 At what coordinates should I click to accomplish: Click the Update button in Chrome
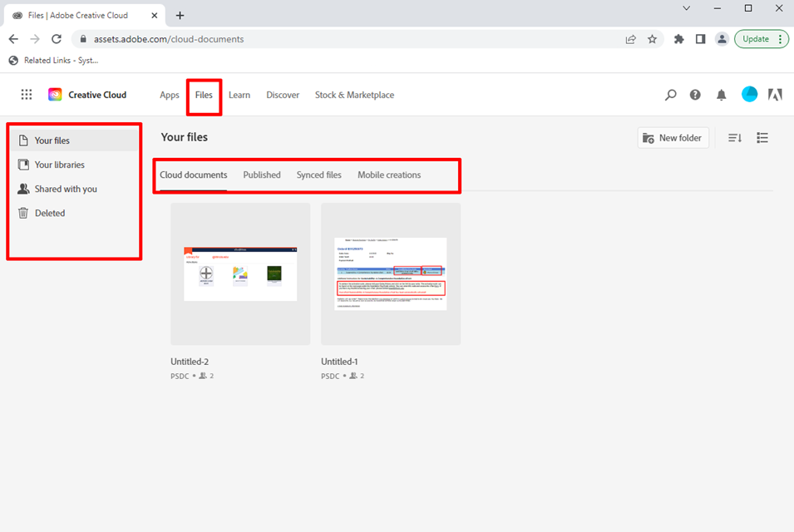(x=756, y=39)
